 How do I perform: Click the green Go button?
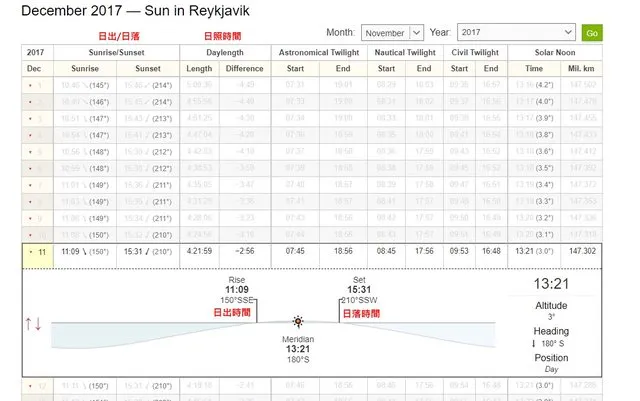pyautogui.click(x=592, y=33)
